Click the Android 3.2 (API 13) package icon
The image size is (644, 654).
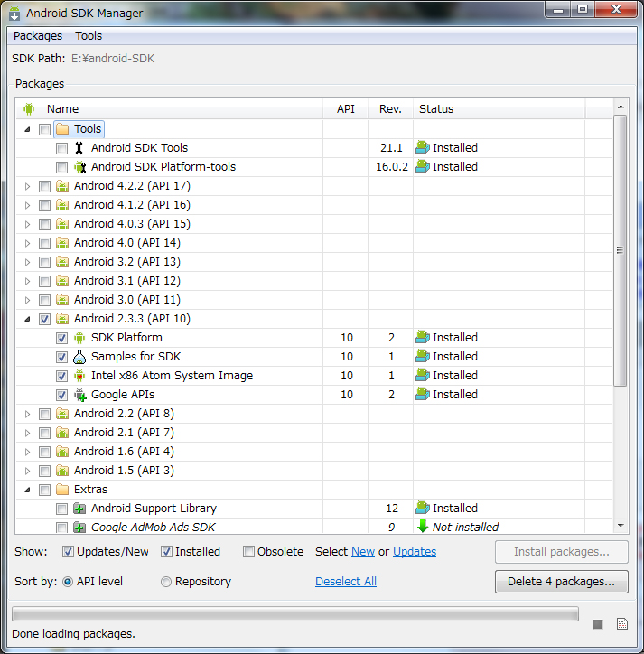point(62,262)
